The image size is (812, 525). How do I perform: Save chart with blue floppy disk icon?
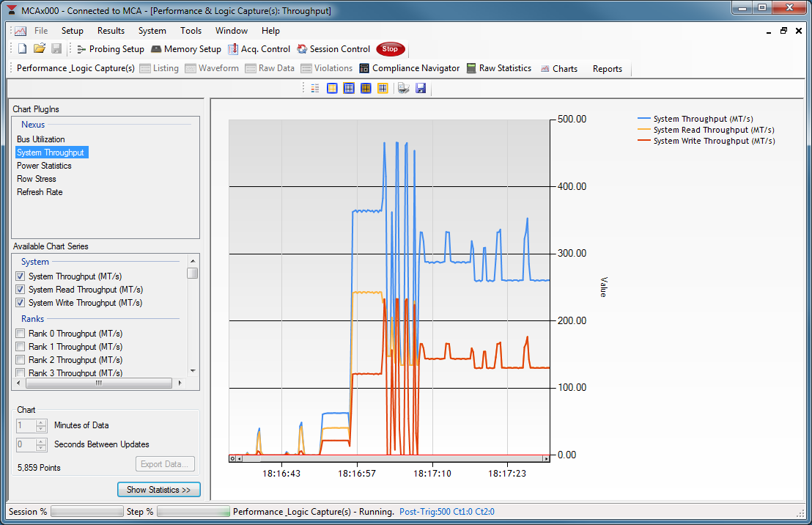point(421,88)
